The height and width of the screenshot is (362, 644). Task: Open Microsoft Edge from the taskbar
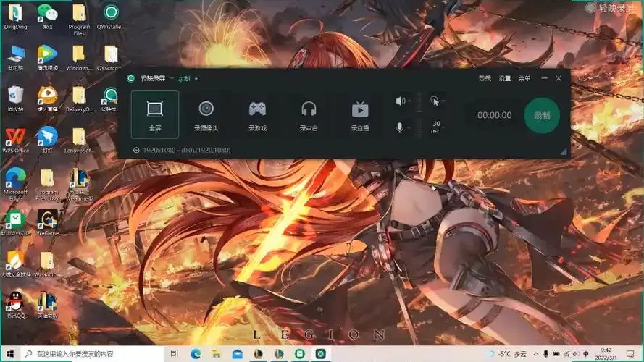coord(196,354)
